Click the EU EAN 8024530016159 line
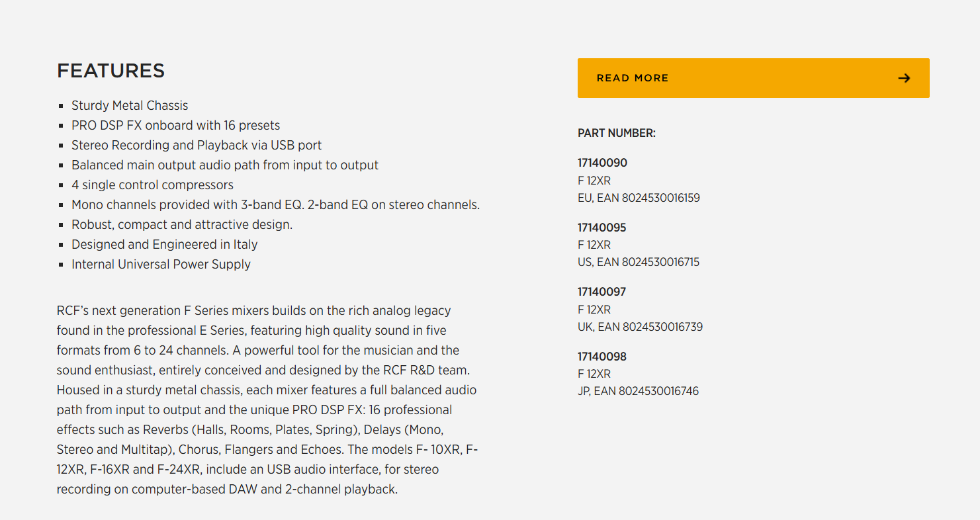The width and height of the screenshot is (980, 520). (639, 198)
